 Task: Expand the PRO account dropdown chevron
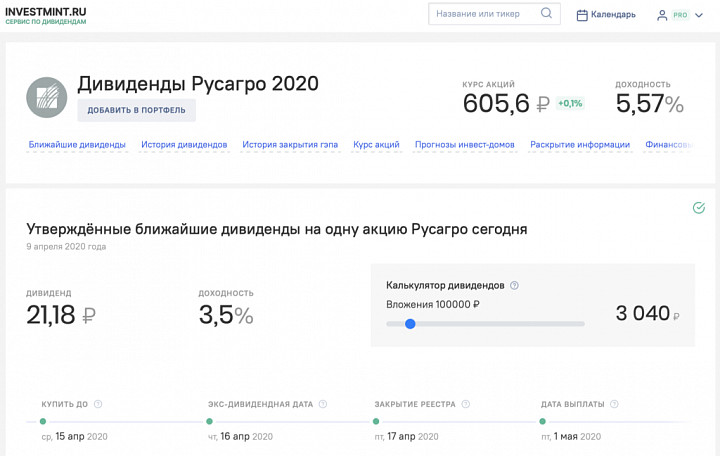[699, 15]
